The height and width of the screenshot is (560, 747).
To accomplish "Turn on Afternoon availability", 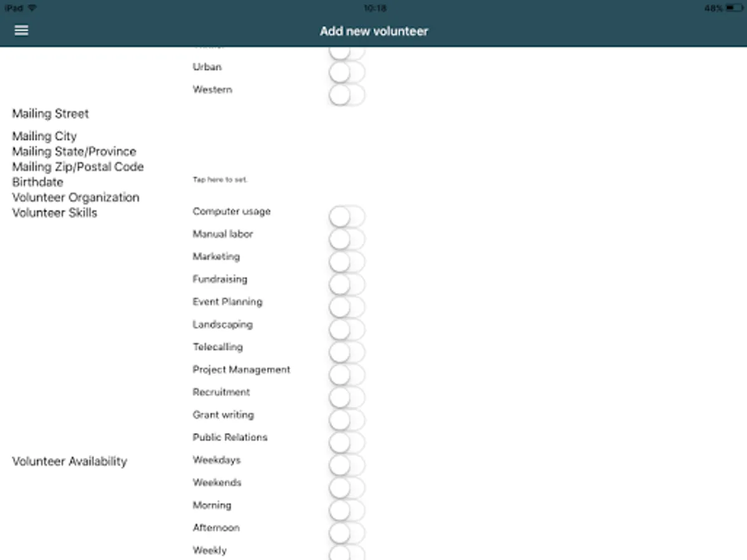I will [x=347, y=533].
